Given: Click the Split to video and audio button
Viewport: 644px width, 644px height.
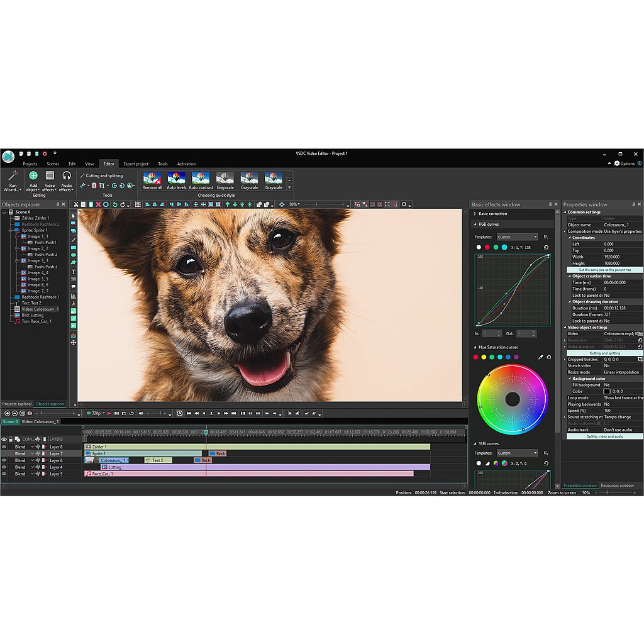Looking at the screenshot, I should coord(604,436).
